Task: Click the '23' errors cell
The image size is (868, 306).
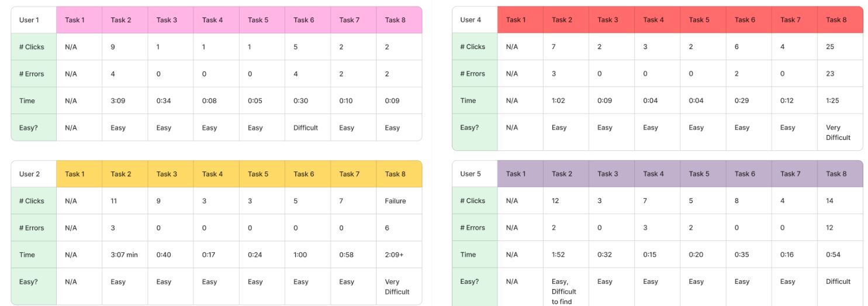Action: [830, 74]
